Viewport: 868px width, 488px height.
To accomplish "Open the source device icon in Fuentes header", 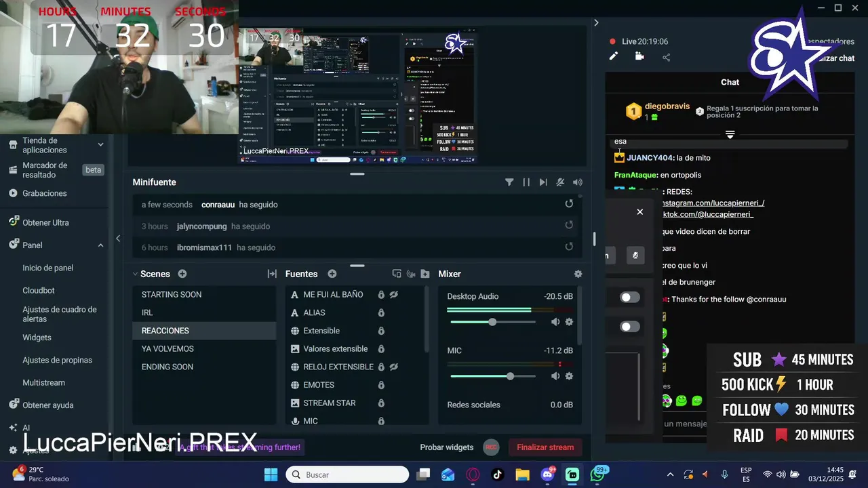I will tap(397, 274).
